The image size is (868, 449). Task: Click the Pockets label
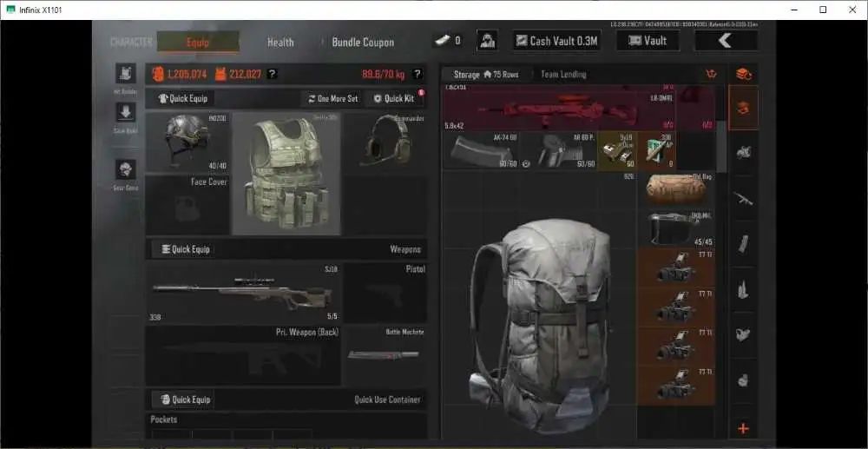(164, 419)
